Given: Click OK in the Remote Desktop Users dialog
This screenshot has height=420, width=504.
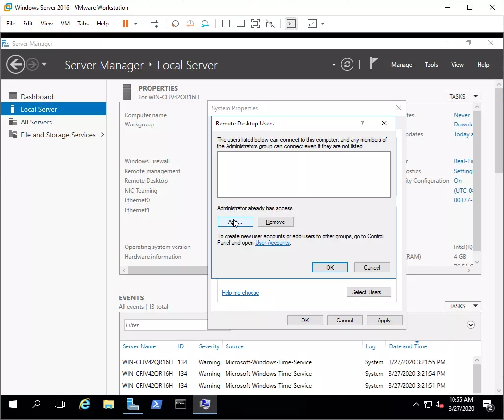Looking at the screenshot, I should tap(330, 268).
